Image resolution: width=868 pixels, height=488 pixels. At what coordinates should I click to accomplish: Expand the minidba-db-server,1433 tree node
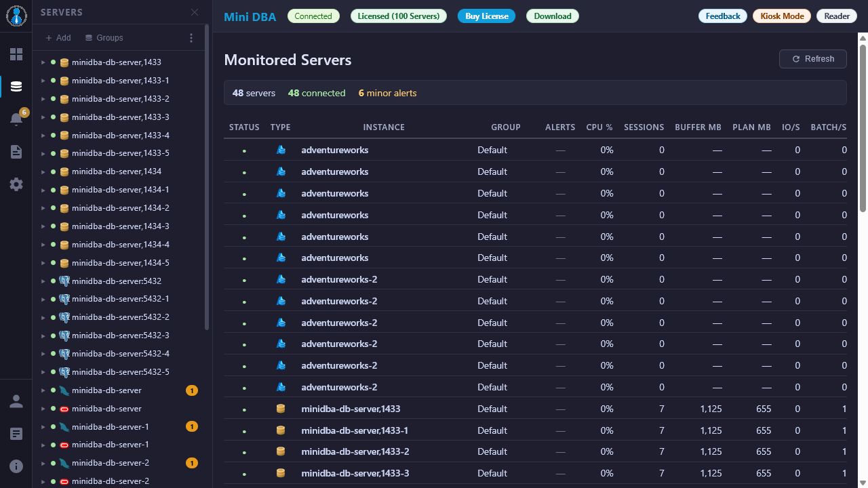coord(43,62)
